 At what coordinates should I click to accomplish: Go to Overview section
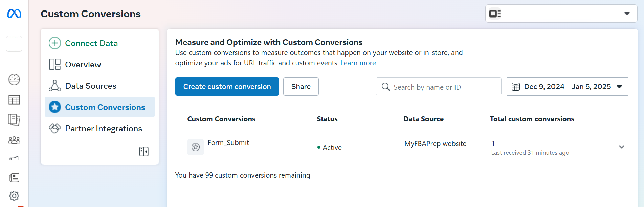coord(100,64)
